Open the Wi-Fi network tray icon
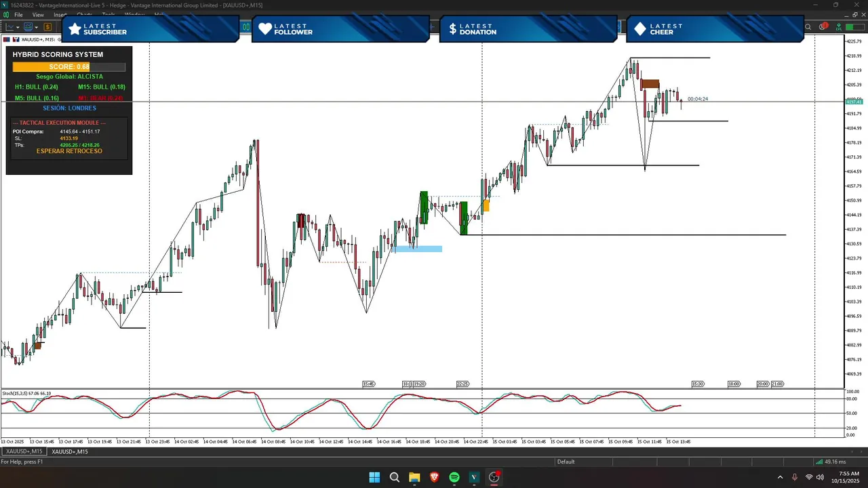The image size is (868, 488). pyautogui.click(x=809, y=477)
